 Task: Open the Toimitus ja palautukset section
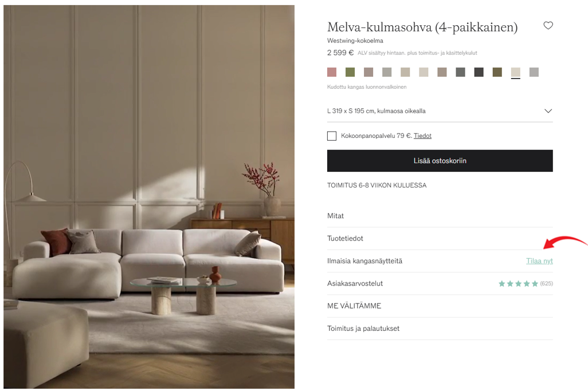[x=440, y=329]
